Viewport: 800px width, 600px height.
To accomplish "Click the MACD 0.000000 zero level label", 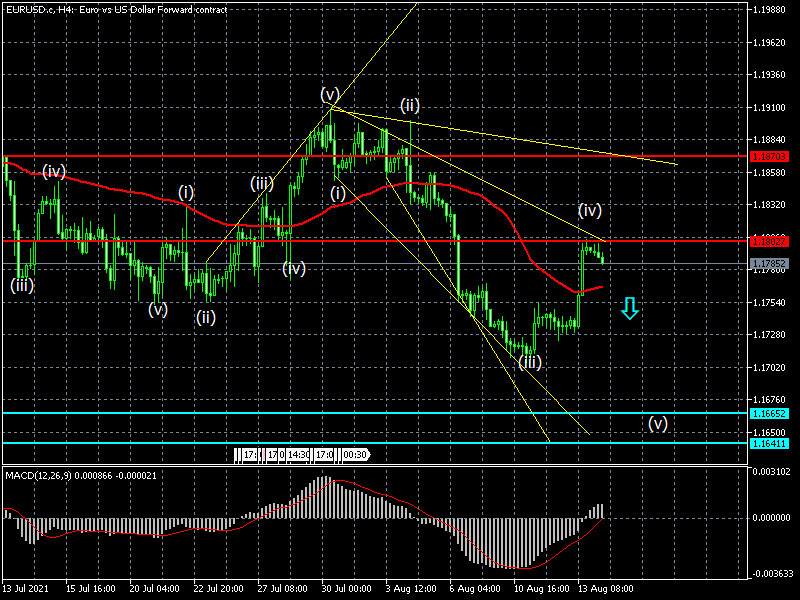I will click(x=772, y=518).
